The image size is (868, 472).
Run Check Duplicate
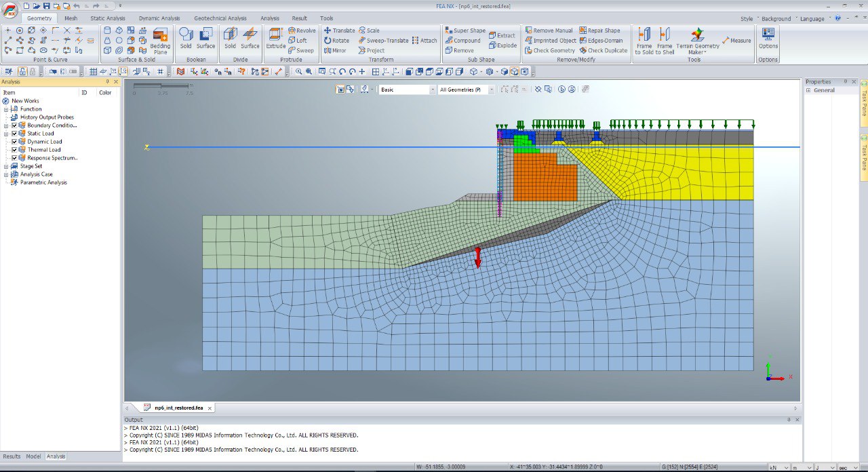(604, 51)
